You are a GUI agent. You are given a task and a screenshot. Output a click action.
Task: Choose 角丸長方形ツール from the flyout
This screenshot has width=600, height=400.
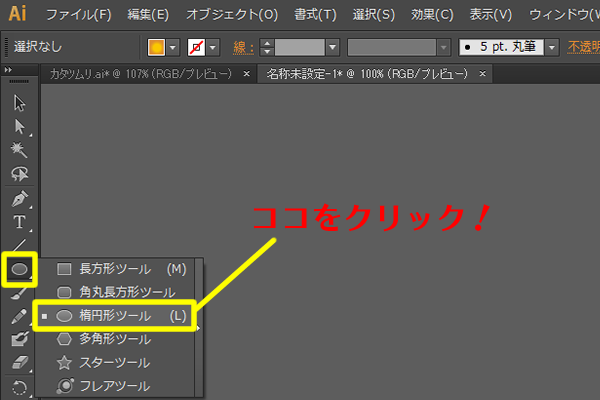(120, 292)
